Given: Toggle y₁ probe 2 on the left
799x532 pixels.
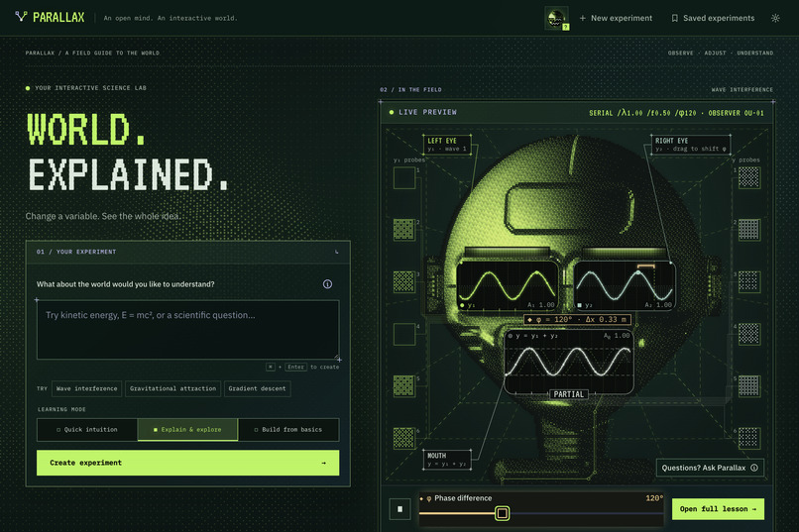Looking at the screenshot, I should 404,230.
